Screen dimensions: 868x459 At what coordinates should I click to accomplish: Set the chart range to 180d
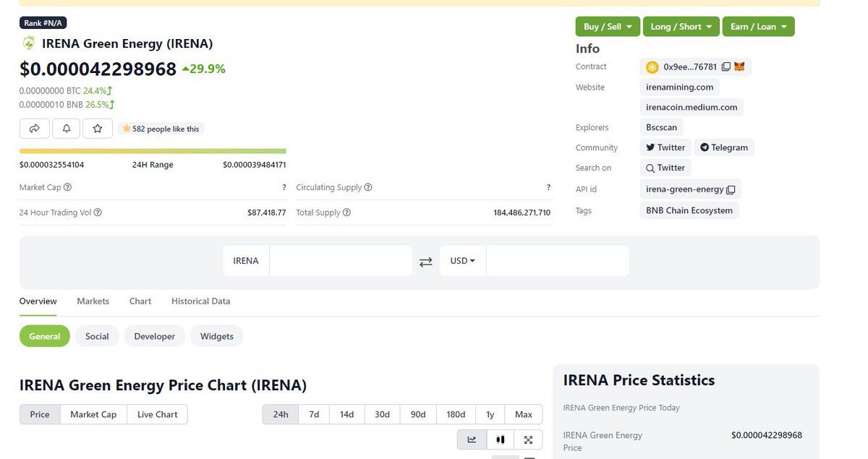(456, 414)
